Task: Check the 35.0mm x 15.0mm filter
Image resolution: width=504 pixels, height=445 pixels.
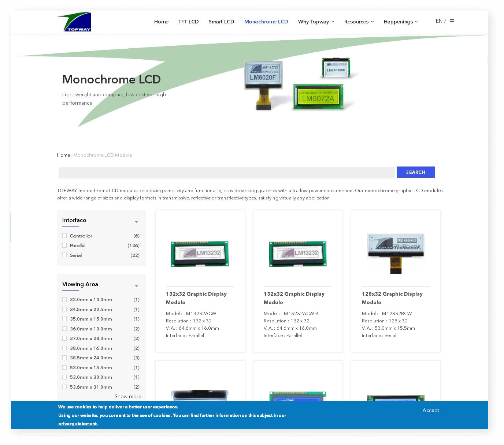Action: tap(64, 319)
